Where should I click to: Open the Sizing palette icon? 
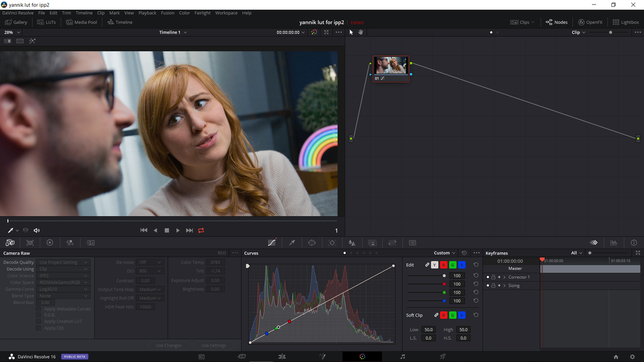pos(392,243)
